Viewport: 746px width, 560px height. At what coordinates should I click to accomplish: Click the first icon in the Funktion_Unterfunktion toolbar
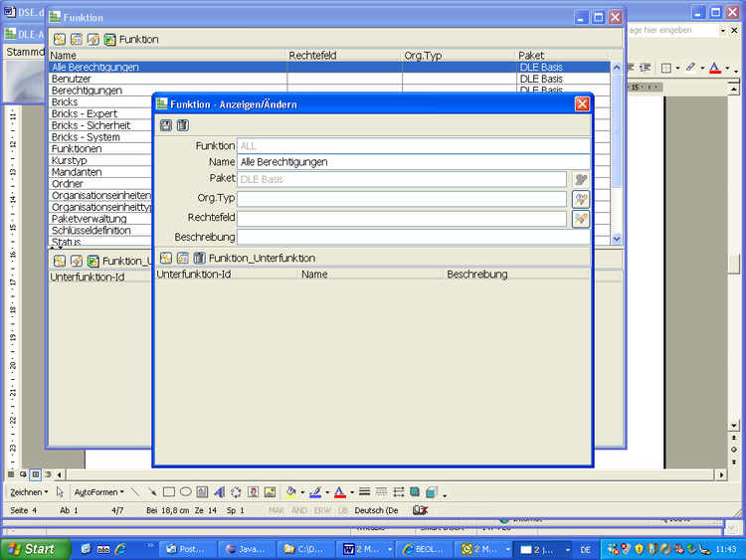[166, 258]
